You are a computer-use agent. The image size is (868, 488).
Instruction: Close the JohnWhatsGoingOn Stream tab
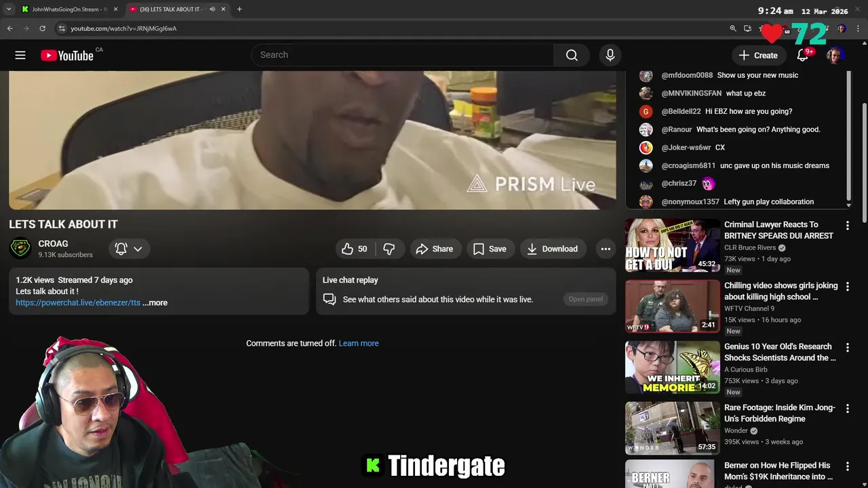click(x=115, y=9)
